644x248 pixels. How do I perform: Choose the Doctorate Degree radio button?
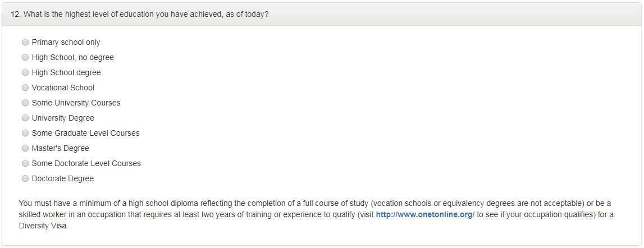coord(25,178)
